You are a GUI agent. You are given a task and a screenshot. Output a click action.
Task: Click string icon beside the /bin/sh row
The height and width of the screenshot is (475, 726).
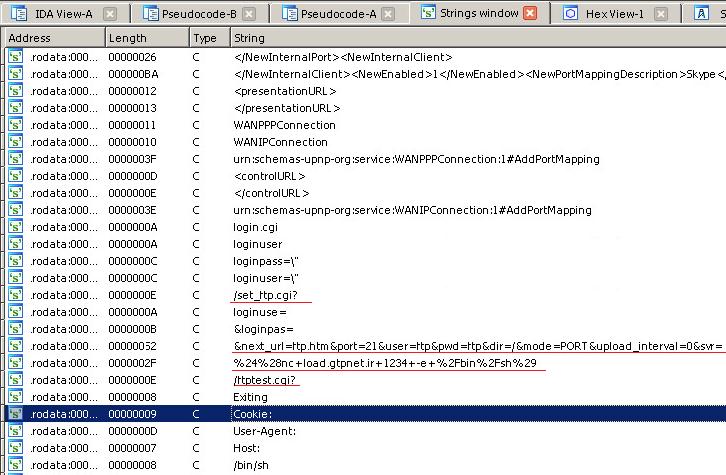tap(16, 465)
